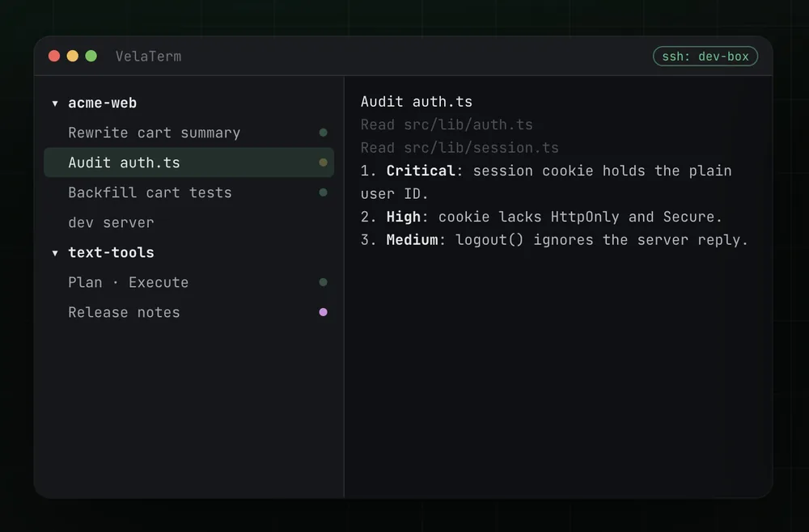
Task: Open the Plan · Execute session
Action: click(188, 282)
